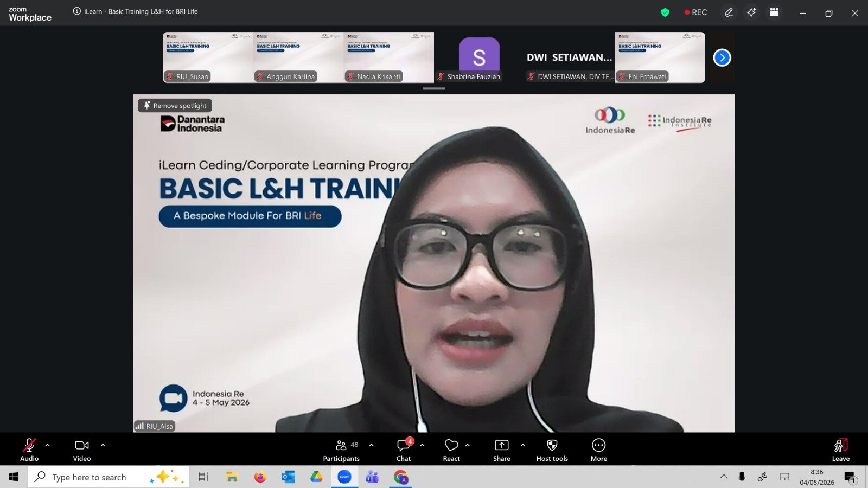This screenshot has width=868, height=488.
Task: Open the clock showing 8:36 and 04/05/2026
Action: click(817, 477)
